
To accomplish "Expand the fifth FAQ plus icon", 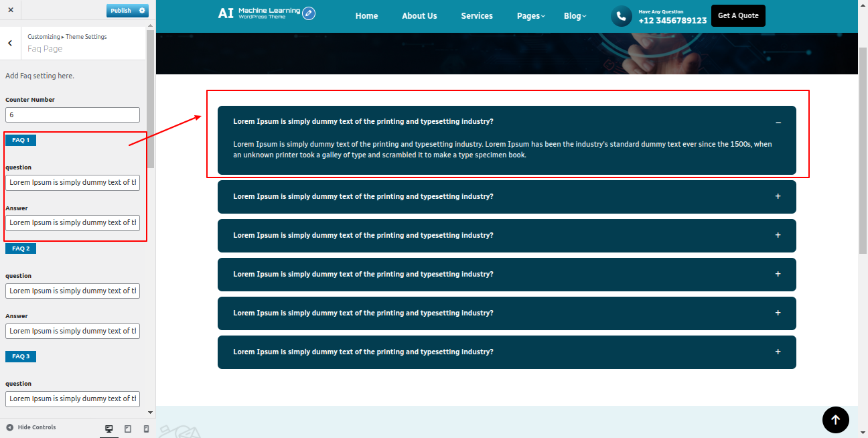I will (778, 313).
